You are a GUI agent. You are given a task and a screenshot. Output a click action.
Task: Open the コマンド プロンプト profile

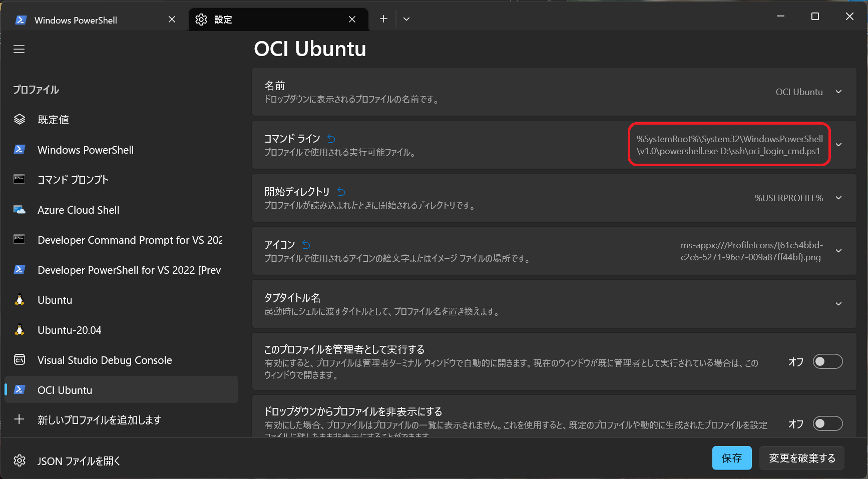coord(121,180)
